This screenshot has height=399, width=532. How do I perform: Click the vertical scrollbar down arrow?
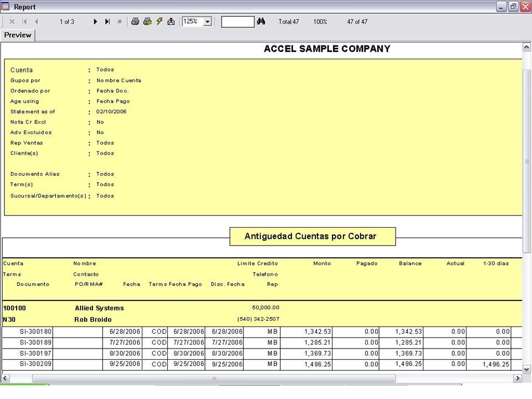click(526, 369)
